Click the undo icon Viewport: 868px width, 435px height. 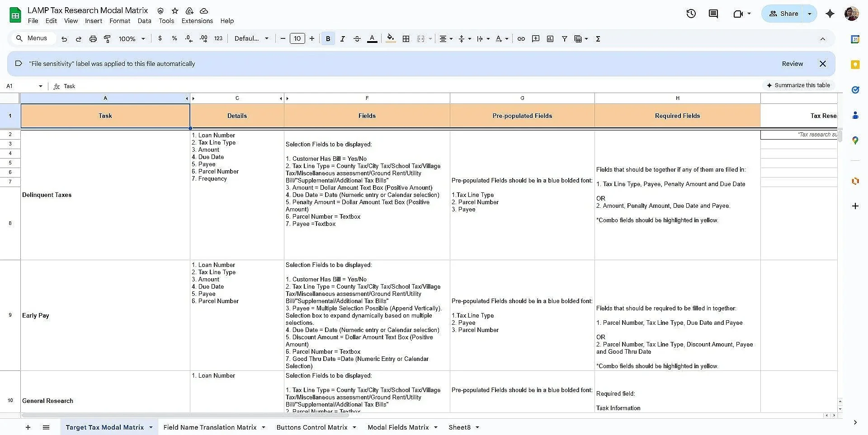64,39
